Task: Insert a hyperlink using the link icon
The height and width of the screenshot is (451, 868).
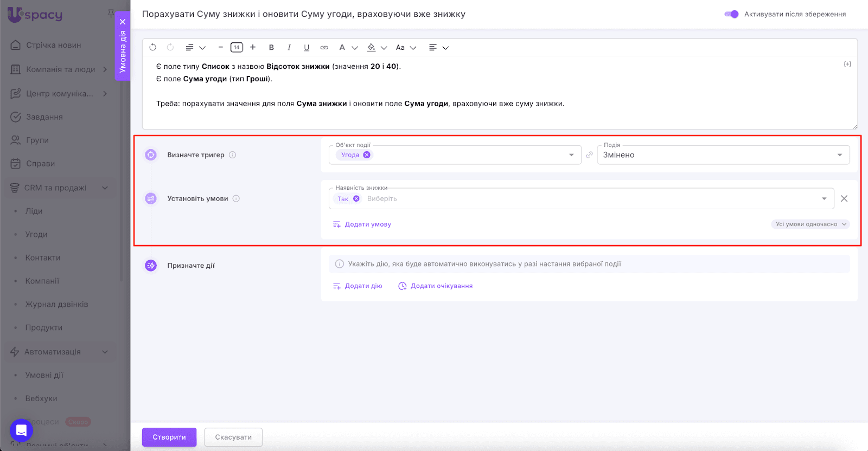Action: click(x=324, y=48)
